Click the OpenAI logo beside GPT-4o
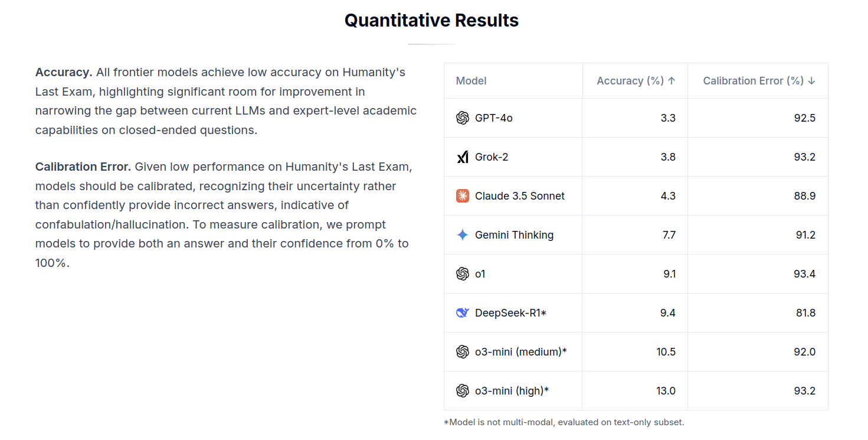Screen dimensions: 868x440 point(463,118)
